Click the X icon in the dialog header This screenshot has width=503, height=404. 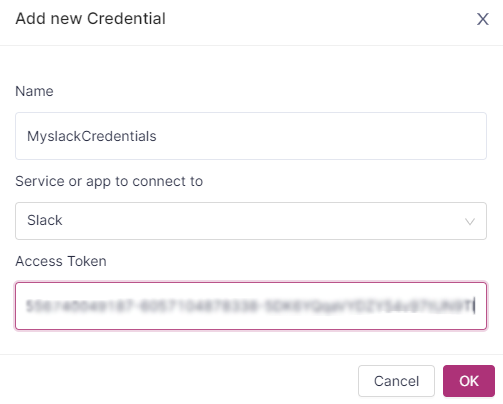[x=482, y=19]
